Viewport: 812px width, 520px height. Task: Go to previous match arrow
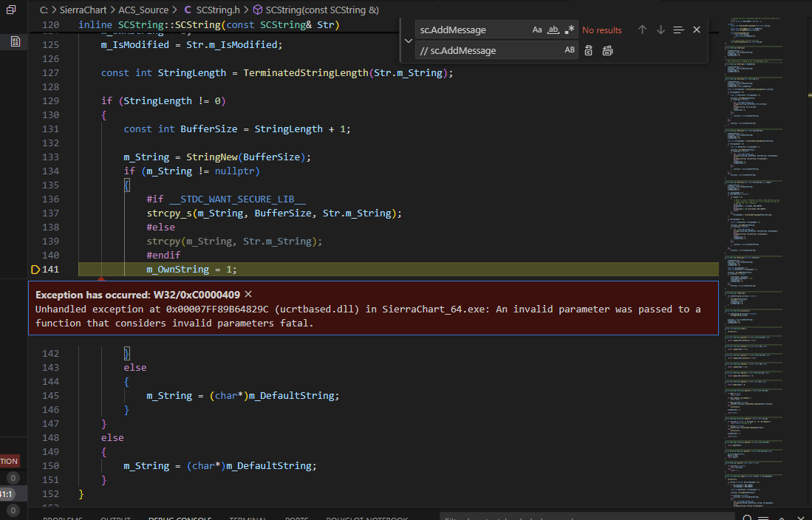pyautogui.click(x=642, y=30)
